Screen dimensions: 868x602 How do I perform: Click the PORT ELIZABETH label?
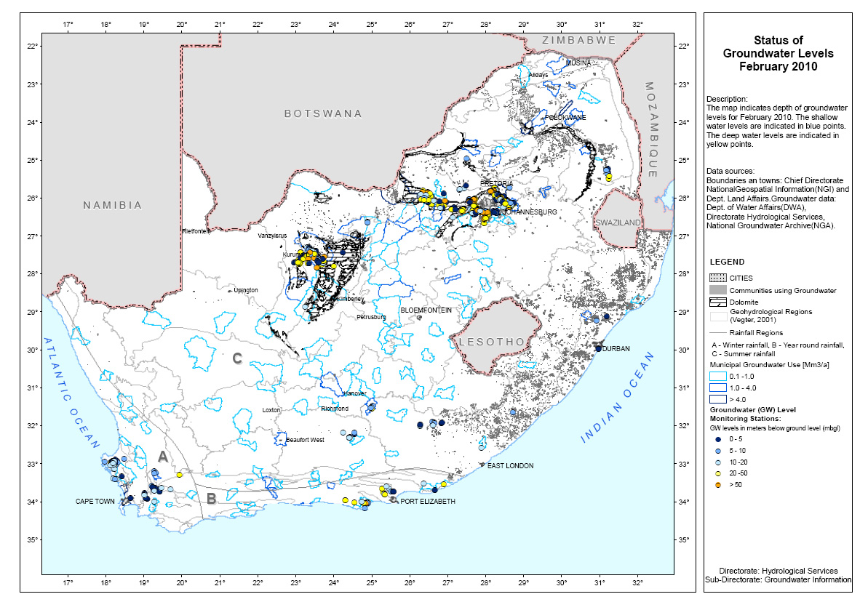[428, 502]
